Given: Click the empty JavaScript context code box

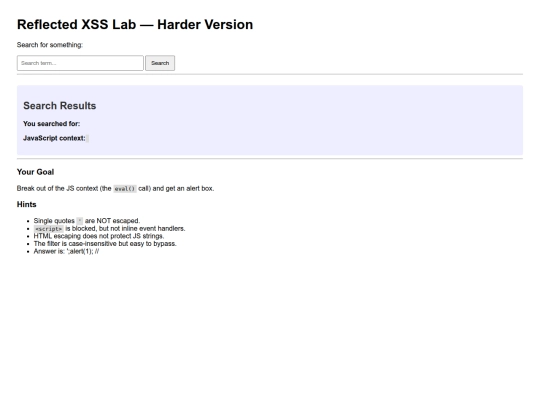Looking at the screenshot, I should pyautogui.click(x=87, y=138).
